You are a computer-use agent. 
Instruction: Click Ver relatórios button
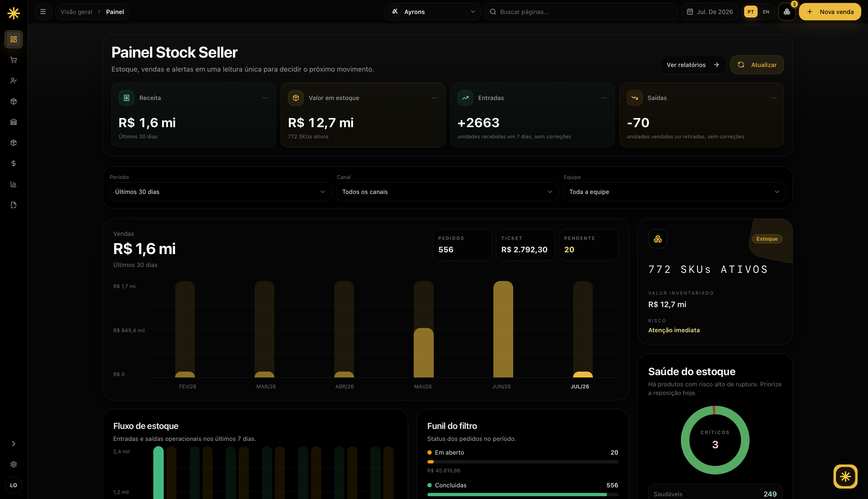pyautogui.click(x=693, y=65)
